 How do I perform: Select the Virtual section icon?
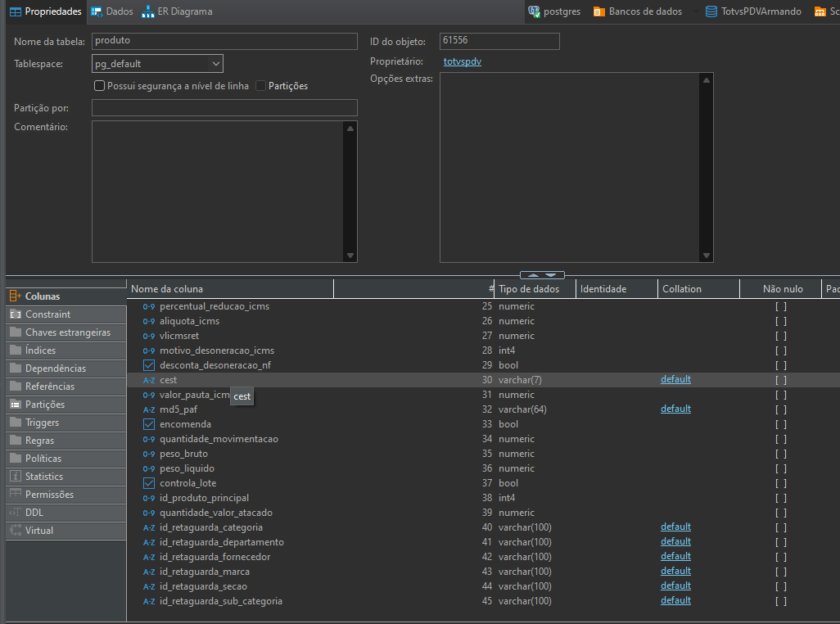tap(15, 531)
